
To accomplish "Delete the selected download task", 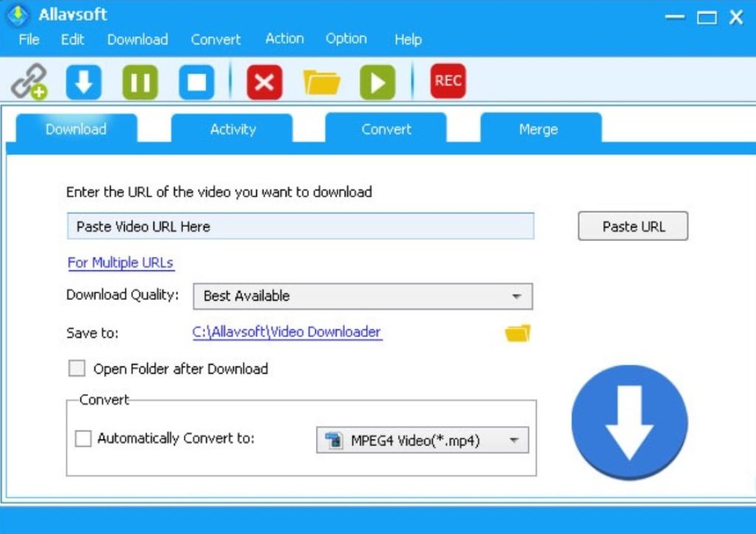I will (265, 81).
